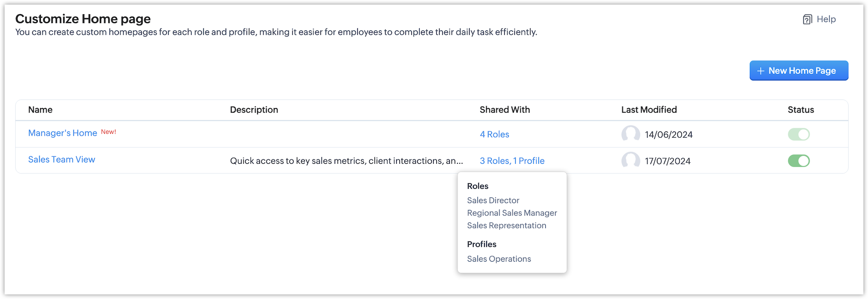Click the plus icon on New Home Page
Viewport: 868px width, 299px height.
pos(761,71)
